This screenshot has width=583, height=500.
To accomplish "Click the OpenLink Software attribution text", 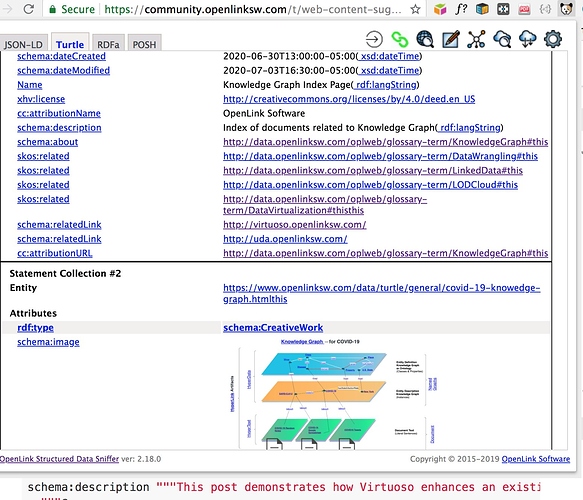I will click(x=264, y=113).
